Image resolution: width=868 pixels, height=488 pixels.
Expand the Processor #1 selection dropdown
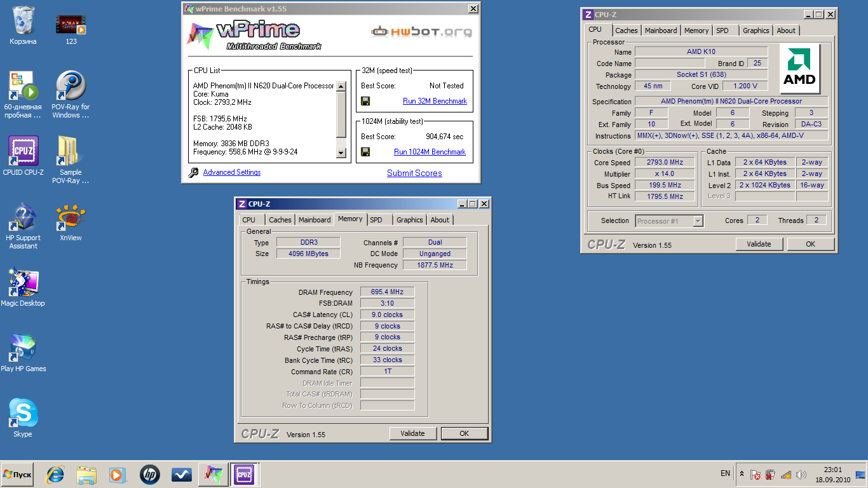[x=698, y=221]
